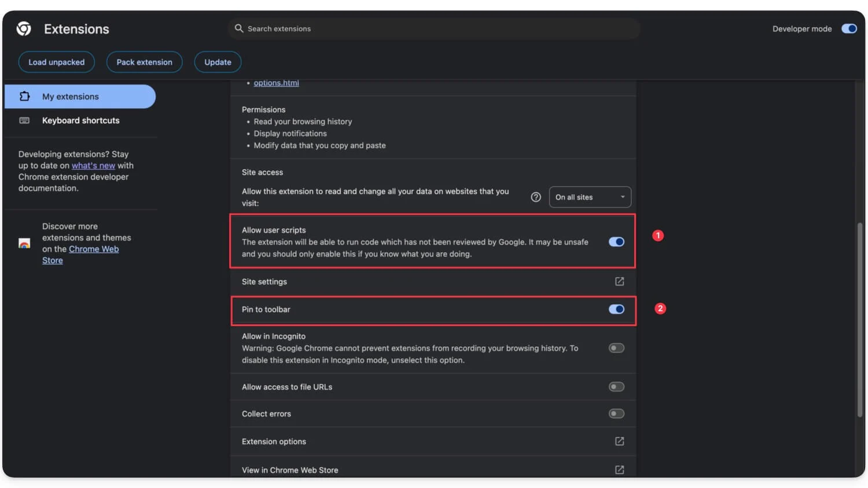The image size is (868, 488).
Task: Click the Site settings external link icon
Action: click(619, 282)
